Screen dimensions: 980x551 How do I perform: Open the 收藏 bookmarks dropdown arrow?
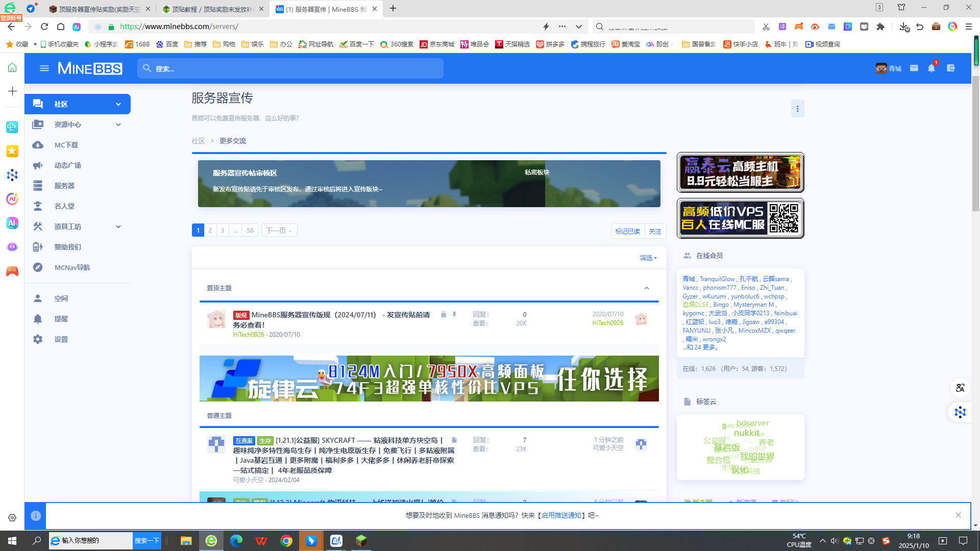(35, 44)
